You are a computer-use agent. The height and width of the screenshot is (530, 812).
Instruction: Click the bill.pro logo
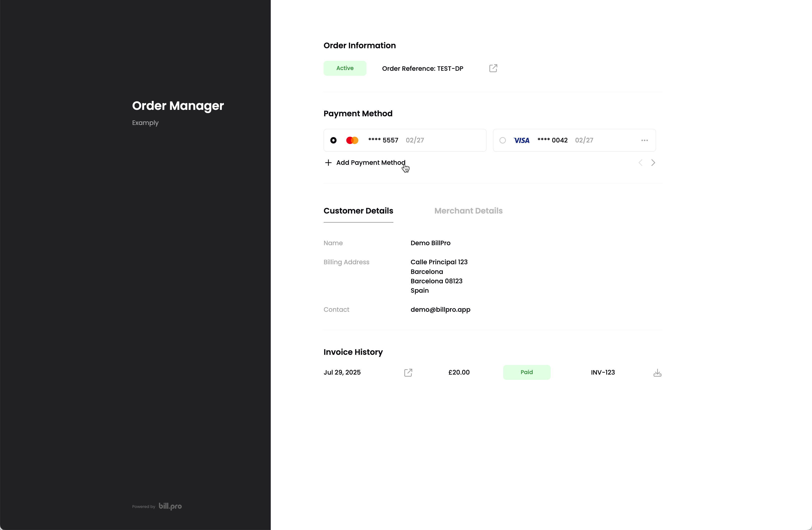point(170,506)
